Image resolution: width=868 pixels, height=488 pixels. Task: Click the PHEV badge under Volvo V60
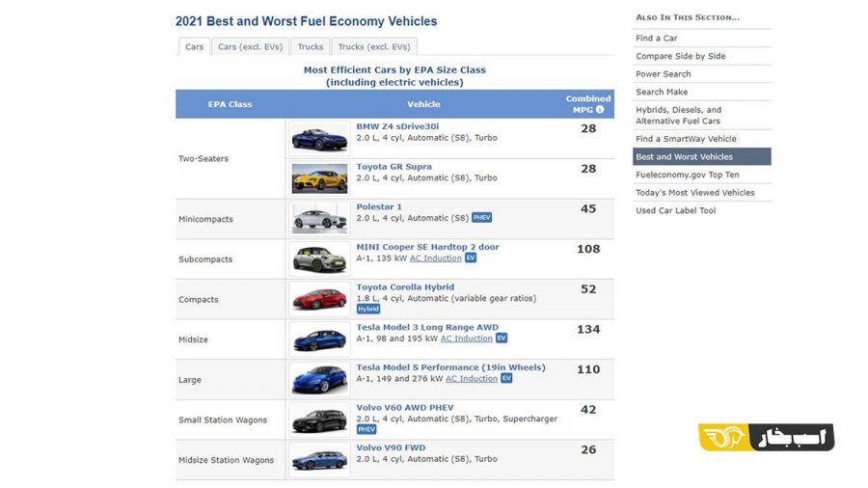[x=366, y=429]
